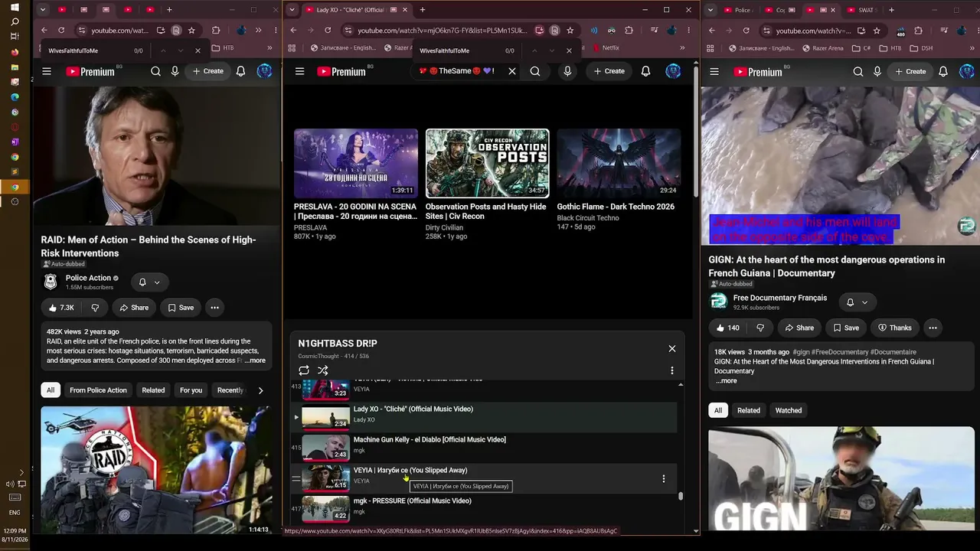This screenshot has width=980, height=551.
Task: Close the N1GHTBASS DR!P playlist panel
Action: click(672, 349)
